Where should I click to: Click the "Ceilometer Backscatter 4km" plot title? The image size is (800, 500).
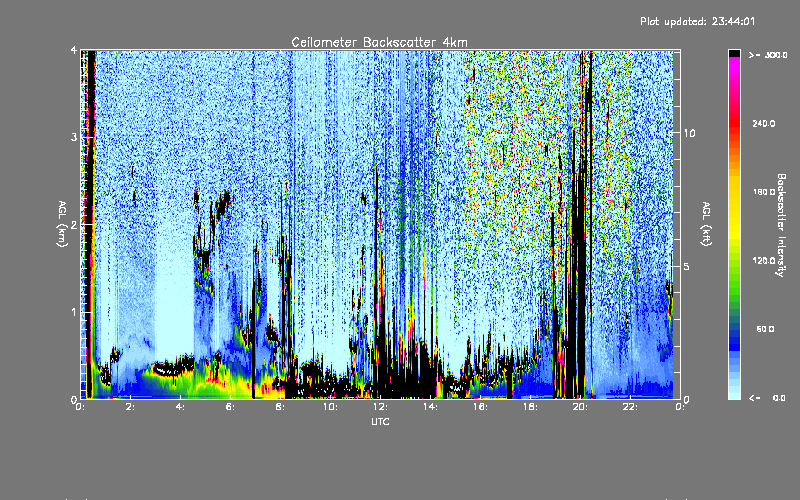[x=379, y=42]
